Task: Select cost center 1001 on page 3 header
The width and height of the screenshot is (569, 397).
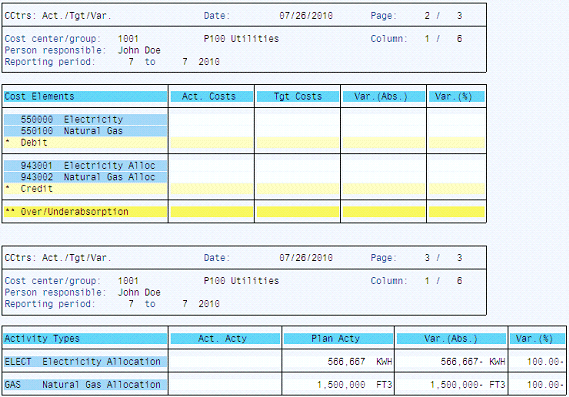Action: pyautogui.click(x=128, y=281)
